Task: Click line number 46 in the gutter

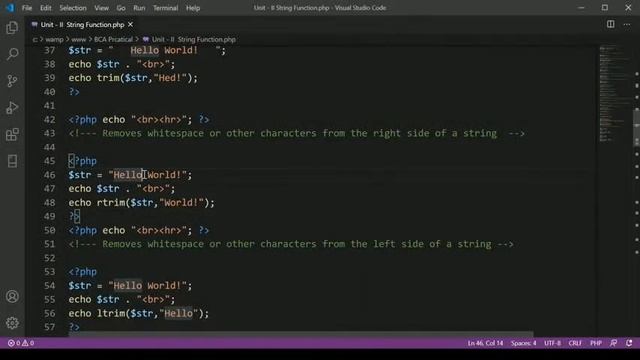Action: click(x=49, y=175)
